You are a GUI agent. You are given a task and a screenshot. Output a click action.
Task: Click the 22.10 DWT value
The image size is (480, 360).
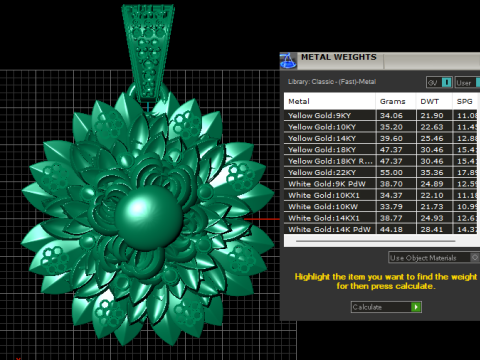432,195
